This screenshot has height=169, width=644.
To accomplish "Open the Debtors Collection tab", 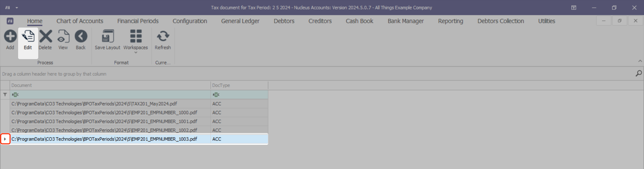I will [x=500, y=21].
